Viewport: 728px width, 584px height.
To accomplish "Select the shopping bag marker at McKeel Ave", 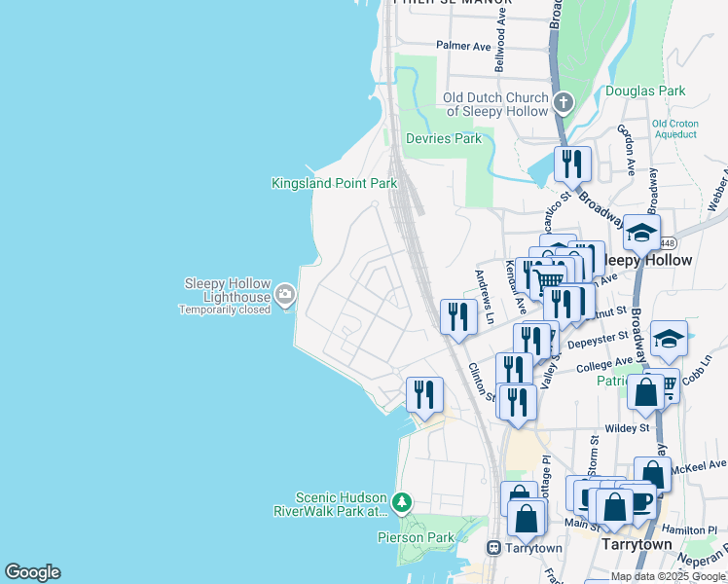I will pyautogui.click(x=652, y=473).
